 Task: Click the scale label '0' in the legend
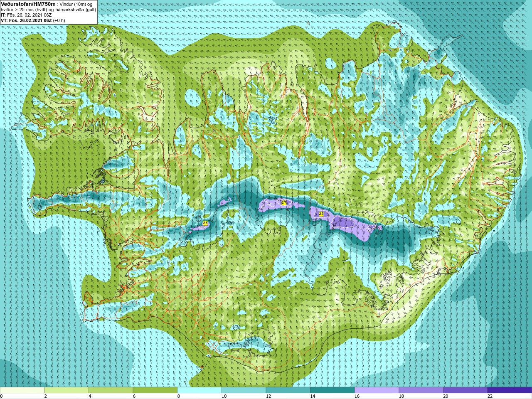(2, 397)
